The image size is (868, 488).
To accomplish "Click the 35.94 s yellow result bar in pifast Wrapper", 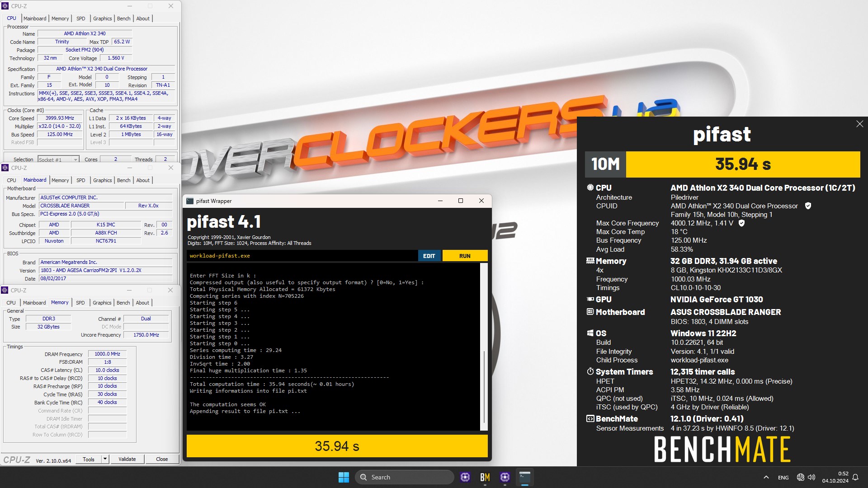I will tap(337, 446).
